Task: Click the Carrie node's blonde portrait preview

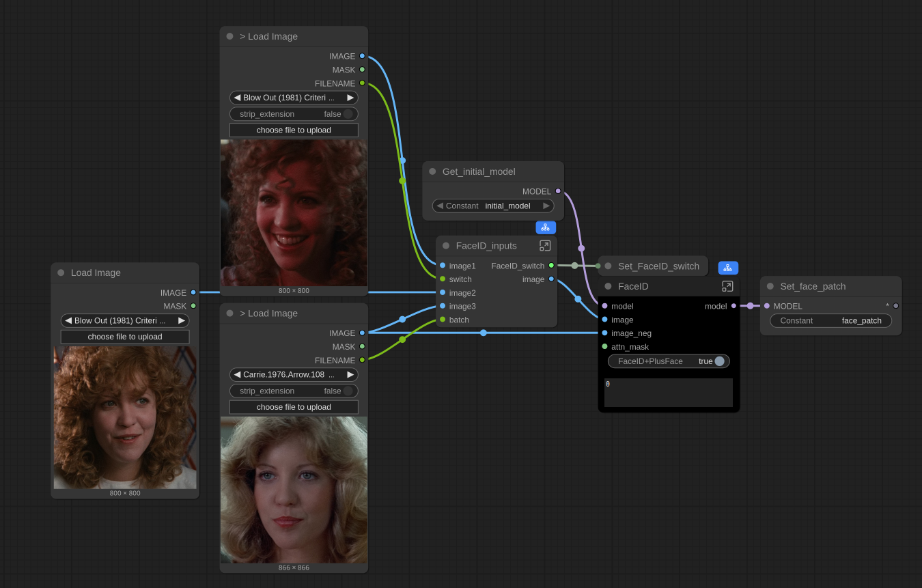Action: click(294, 490)
